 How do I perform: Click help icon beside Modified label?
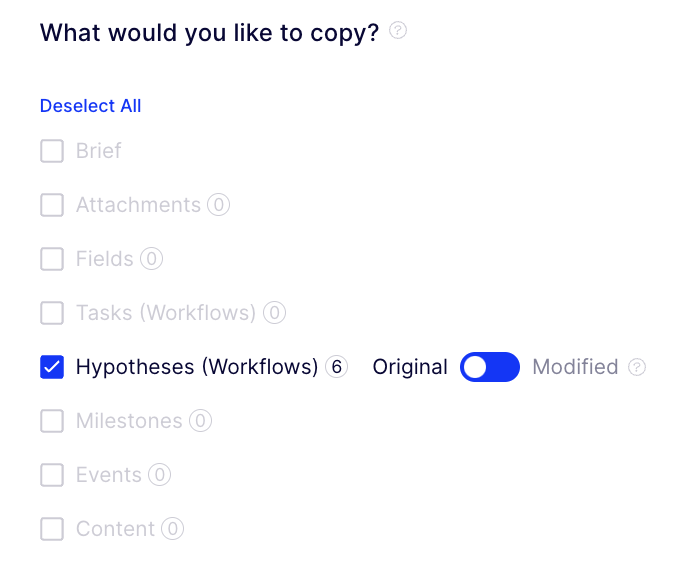tap(637, 367)
